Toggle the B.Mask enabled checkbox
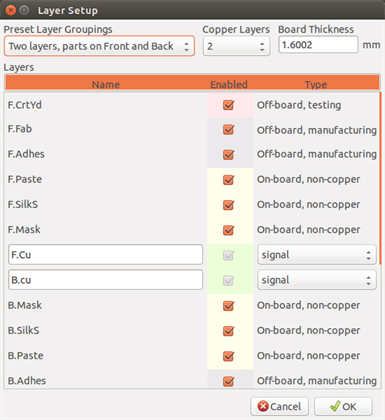 pos(228,306)
